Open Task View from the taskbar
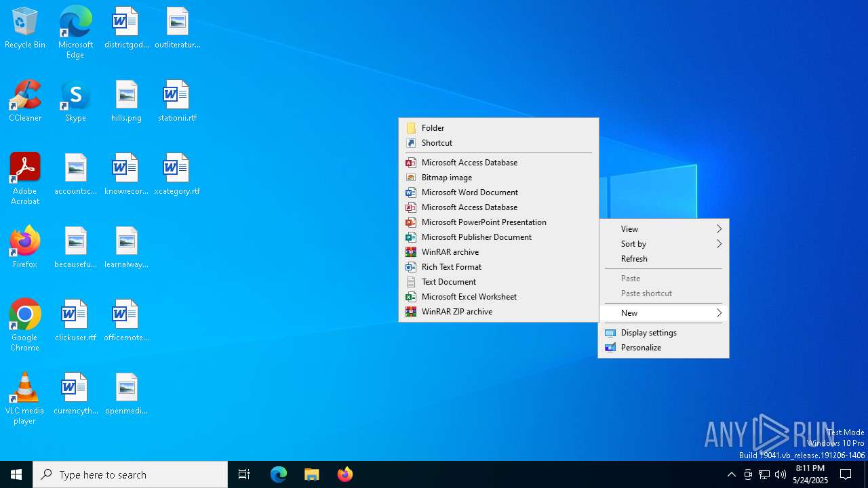The image size is (868, 488). tap(244, 474)
